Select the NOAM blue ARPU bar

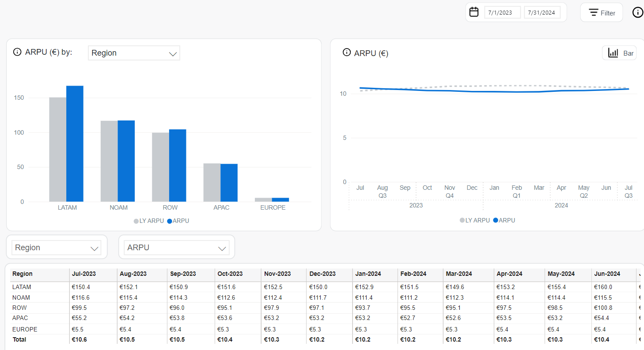(126, 161)
